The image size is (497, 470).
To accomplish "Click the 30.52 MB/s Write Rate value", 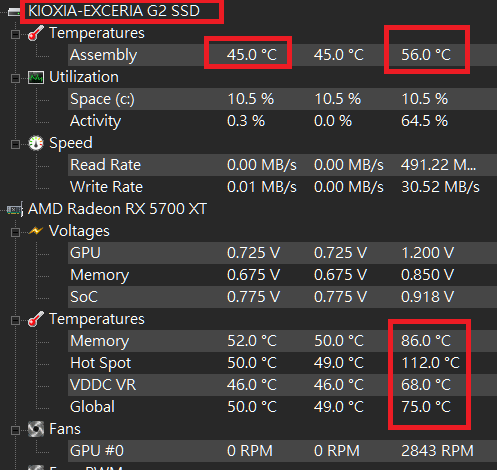I will pyautogui.click(x=440, y=187).
